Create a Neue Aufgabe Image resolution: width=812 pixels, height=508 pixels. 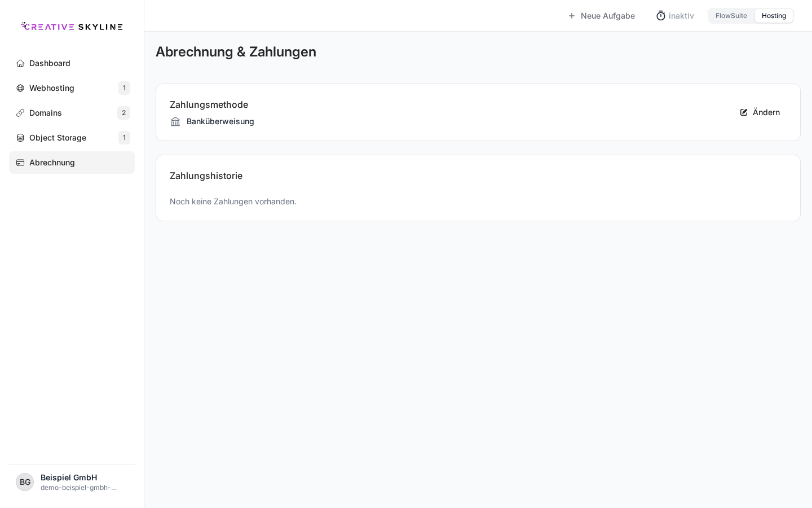[x=602, y=16]
